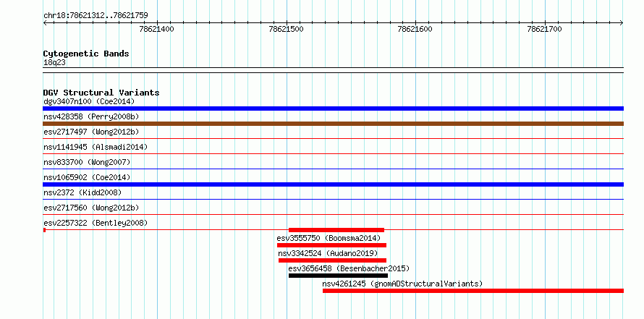The image size is (644, 319).
Task: Click the 78621400 ruler position
Action: 156,29
